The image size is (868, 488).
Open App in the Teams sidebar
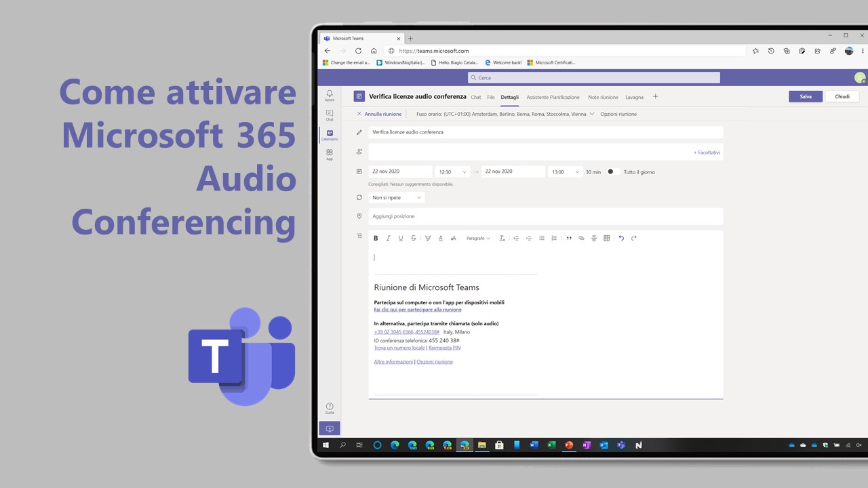330,154
